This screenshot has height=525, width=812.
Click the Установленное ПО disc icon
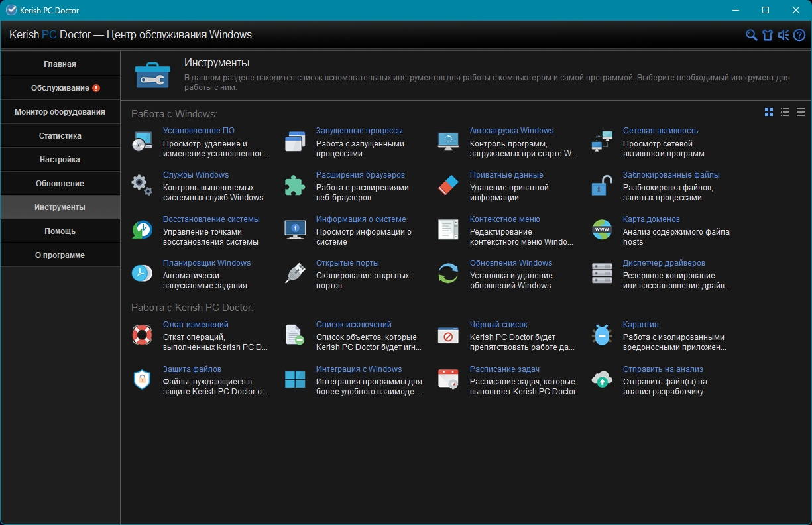coord(143,142)
